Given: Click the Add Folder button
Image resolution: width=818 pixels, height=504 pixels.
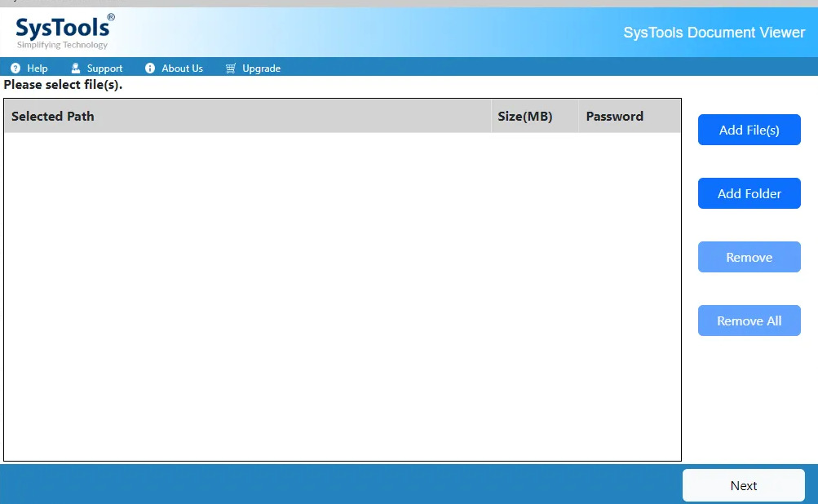Looking at the screenshot, I should coord(749,193).
